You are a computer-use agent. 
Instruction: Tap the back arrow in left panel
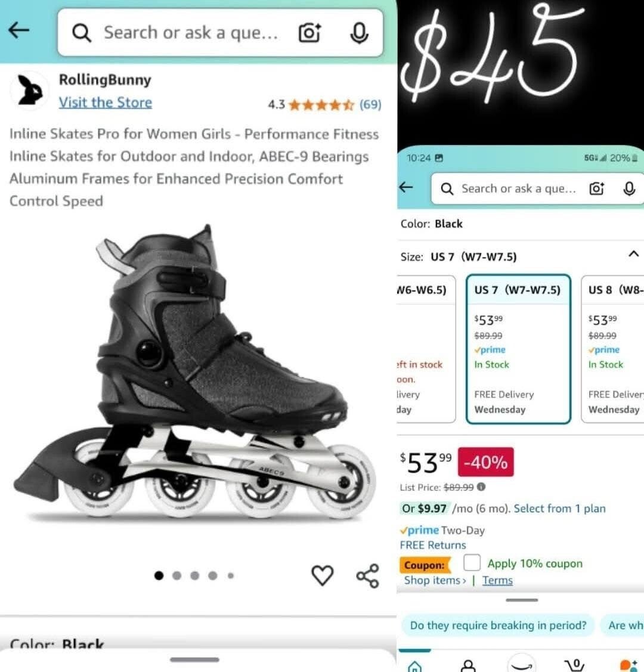click(19, 30)
